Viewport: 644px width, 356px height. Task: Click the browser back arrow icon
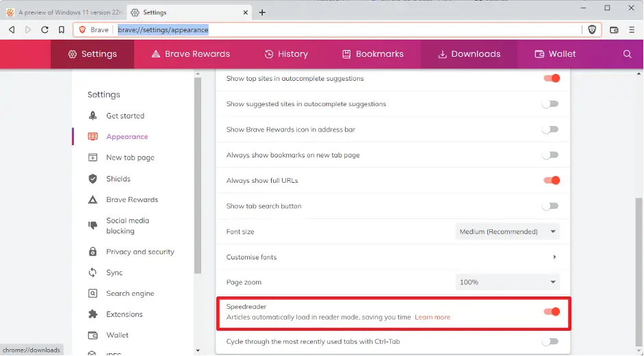[12, 29]
